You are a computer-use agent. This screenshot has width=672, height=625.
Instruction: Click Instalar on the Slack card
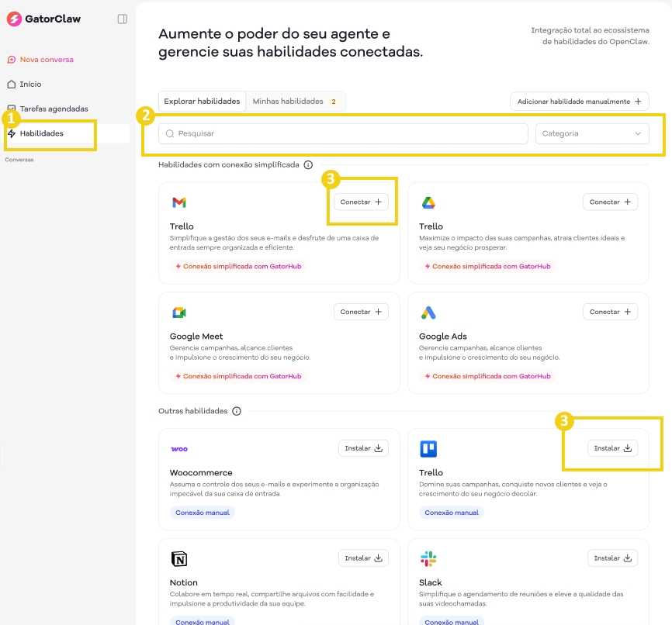pyautogui.click(x=612, y=558)
